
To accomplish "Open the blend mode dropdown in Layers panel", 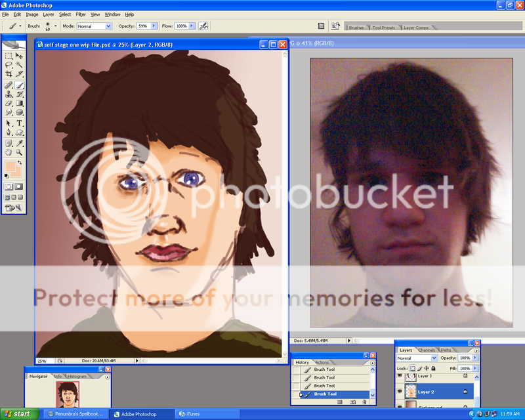I will point(417,358).
